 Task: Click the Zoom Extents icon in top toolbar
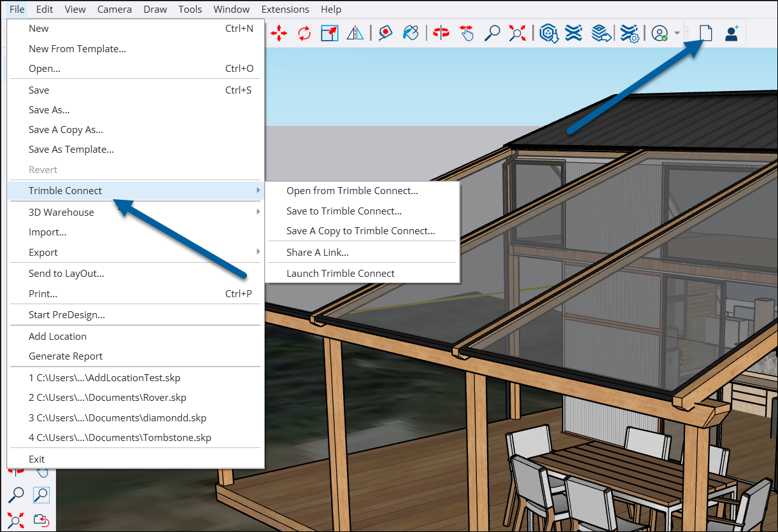(x=517, y=34)
